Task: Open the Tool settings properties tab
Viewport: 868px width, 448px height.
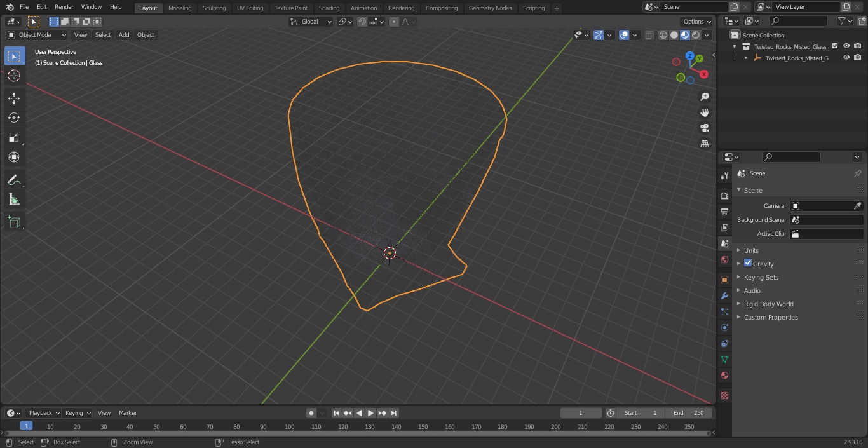Action: coord(724,175)
